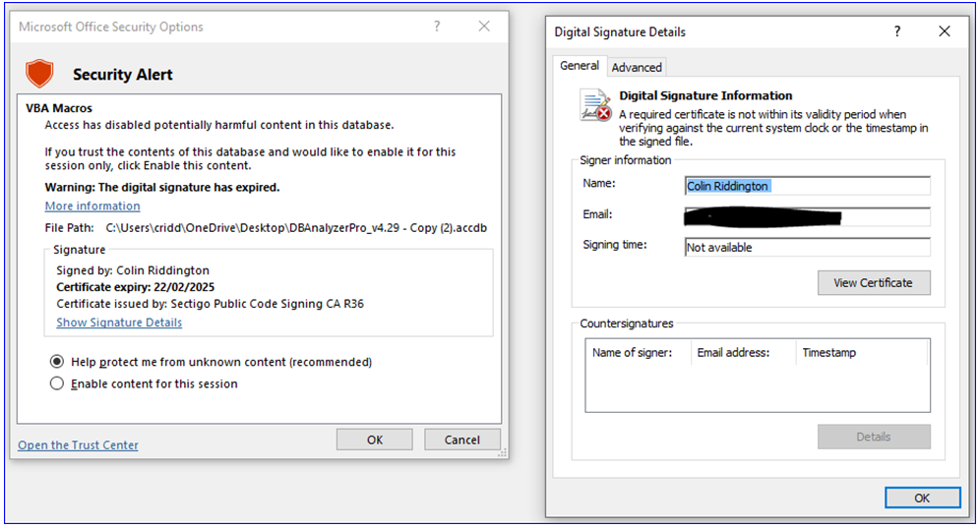Click the Name field showing Colin Riddington

tap(807, 186)
